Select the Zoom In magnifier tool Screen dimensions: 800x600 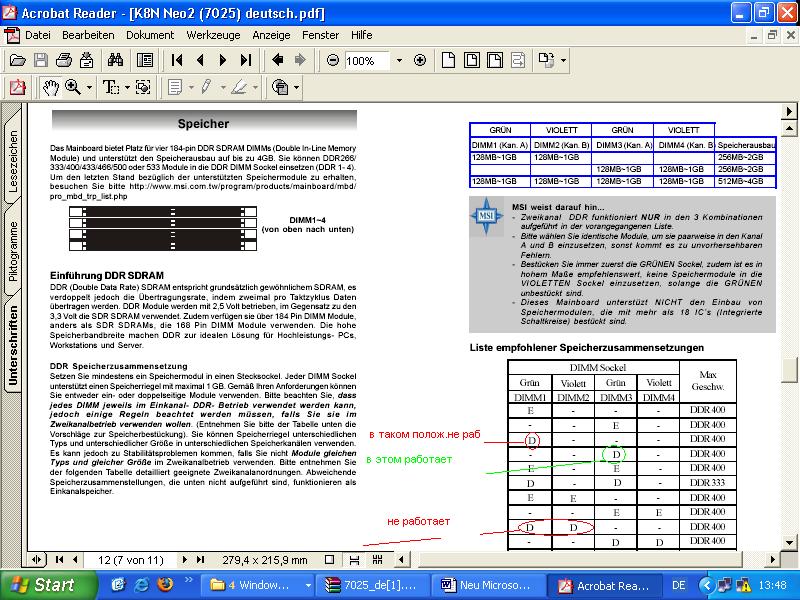pos(73,87)
